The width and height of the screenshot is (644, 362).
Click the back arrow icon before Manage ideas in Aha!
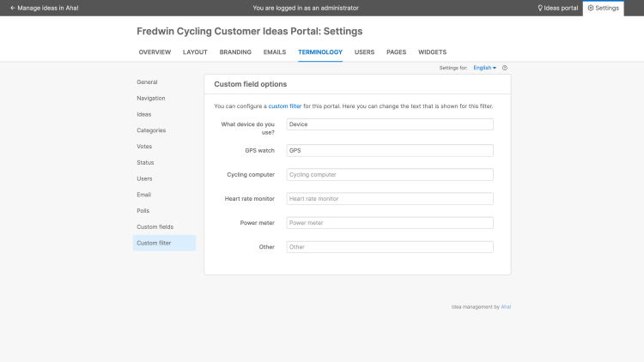[13, 8]
